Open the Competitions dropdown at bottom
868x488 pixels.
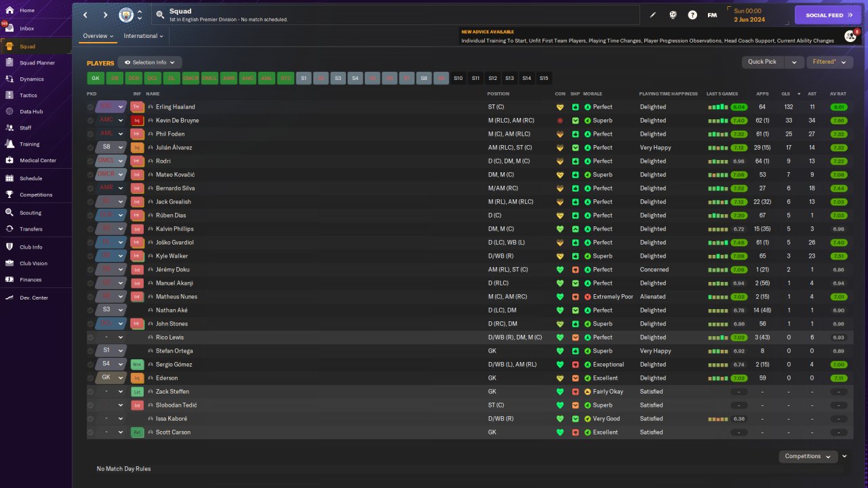808,456
